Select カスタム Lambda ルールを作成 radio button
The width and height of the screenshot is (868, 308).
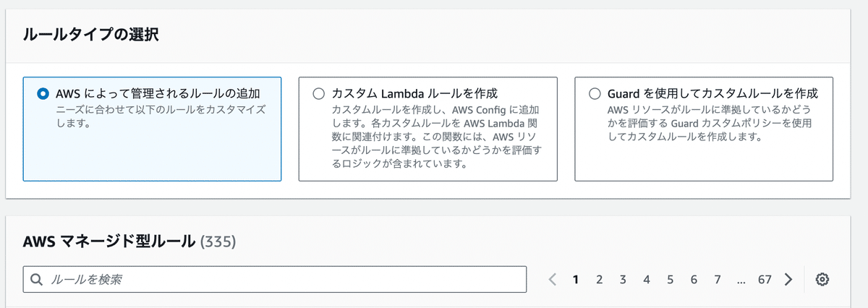(318, 93)
